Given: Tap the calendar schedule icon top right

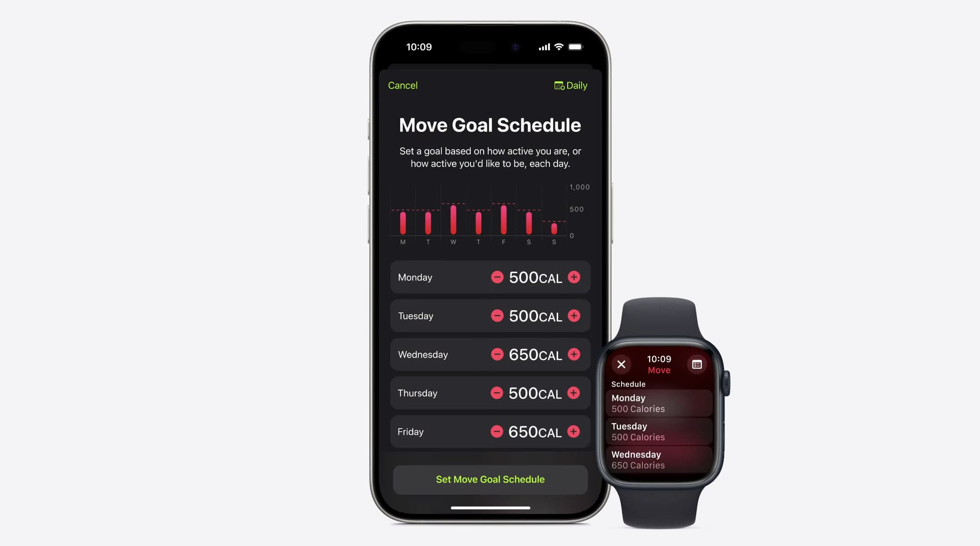Looking at the screenshot, I should click(x=558, y=85).
